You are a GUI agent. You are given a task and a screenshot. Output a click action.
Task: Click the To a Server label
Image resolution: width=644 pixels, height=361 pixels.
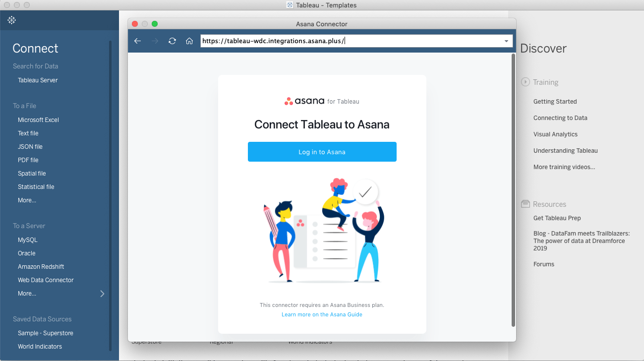[x=29, y=226]
